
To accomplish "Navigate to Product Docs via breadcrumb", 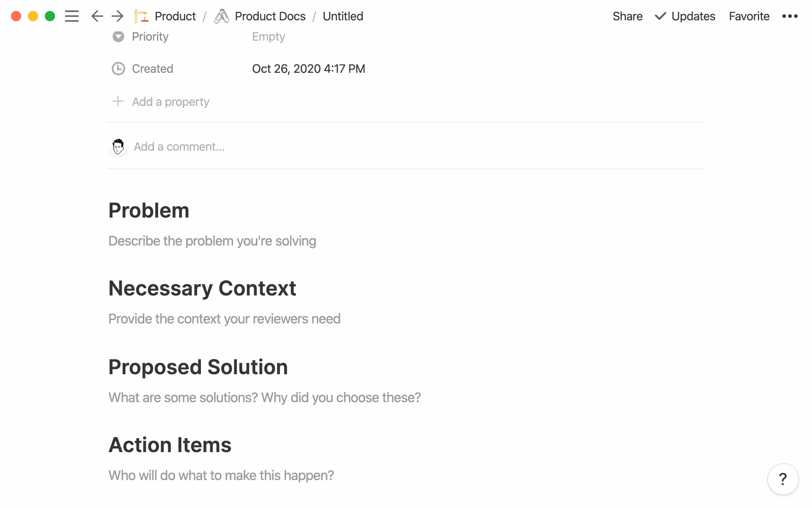I will 270,16.
